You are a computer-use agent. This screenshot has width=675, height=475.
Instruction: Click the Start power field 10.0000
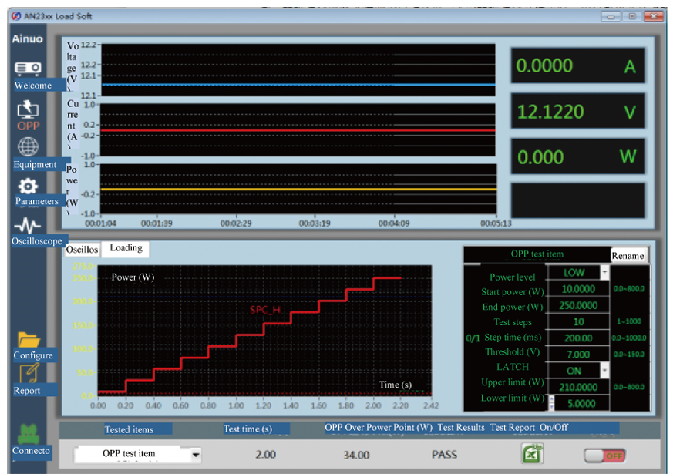click(578, 289)
